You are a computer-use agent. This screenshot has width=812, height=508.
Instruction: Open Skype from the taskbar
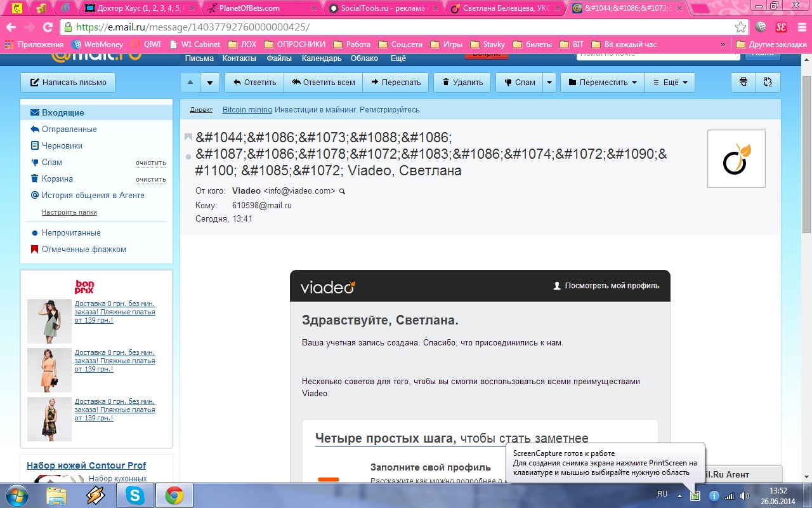click(x=134, y=495)
